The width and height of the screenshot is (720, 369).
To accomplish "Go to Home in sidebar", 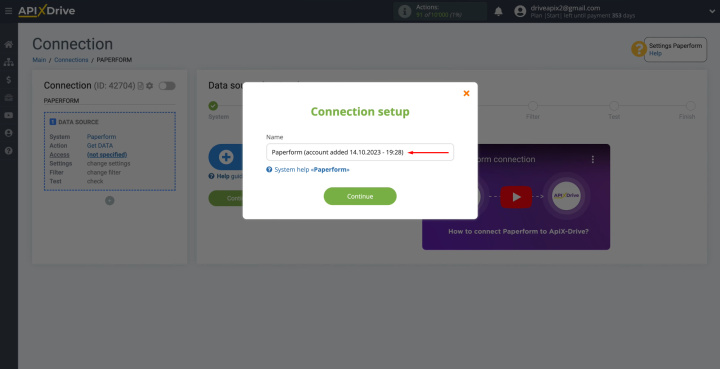I will pyautogui.click(x=9, y=45).
